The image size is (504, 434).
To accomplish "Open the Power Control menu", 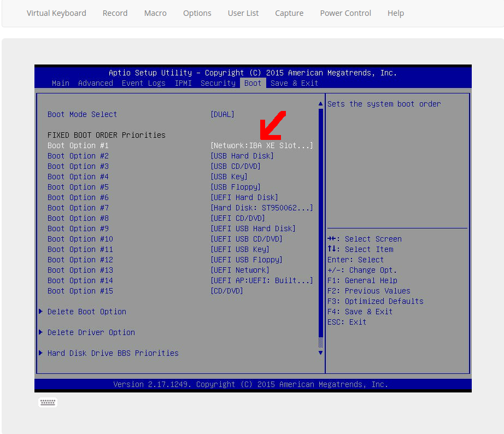I will (345, 13).
